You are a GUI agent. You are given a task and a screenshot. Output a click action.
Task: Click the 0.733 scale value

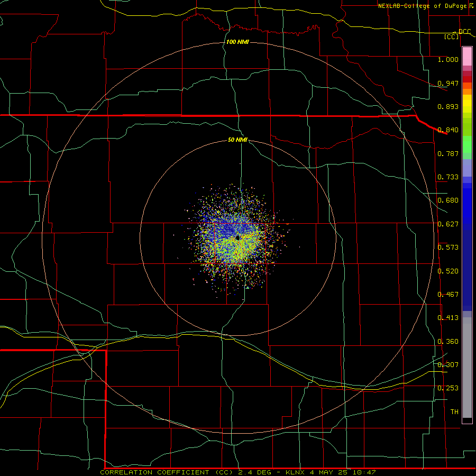coord(448,177)
